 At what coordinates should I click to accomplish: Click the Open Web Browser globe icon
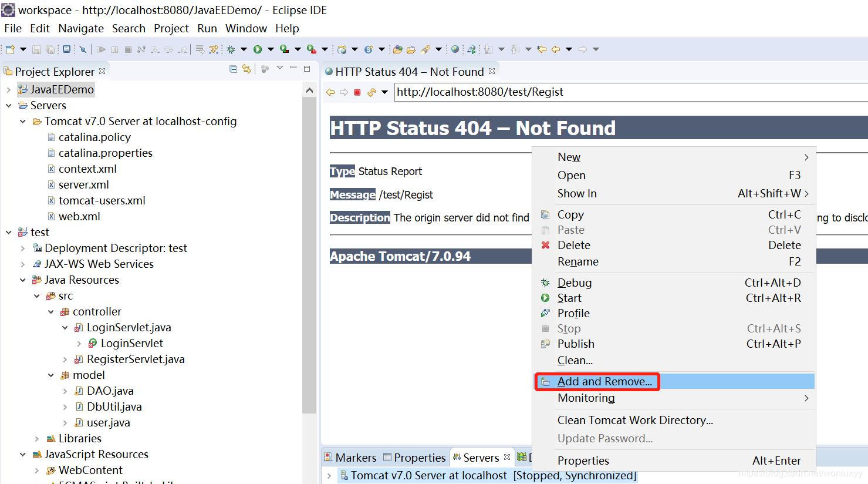coord(455,49)
